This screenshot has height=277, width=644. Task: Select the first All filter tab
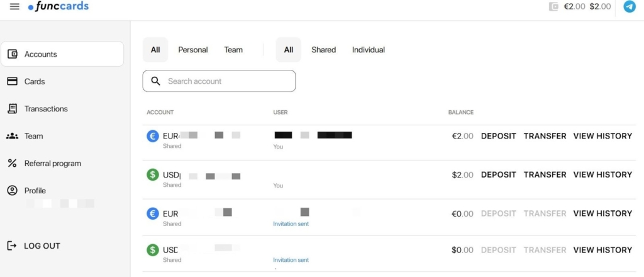pyautogui.click(x=155, y=50)
